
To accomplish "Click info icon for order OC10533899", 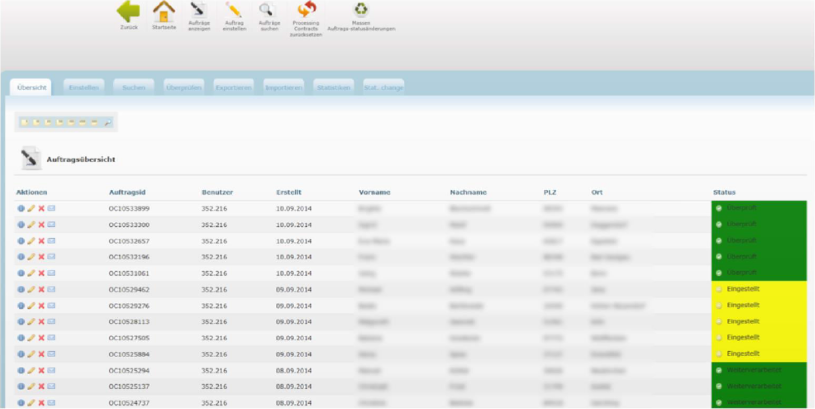I will pos(21,208).
